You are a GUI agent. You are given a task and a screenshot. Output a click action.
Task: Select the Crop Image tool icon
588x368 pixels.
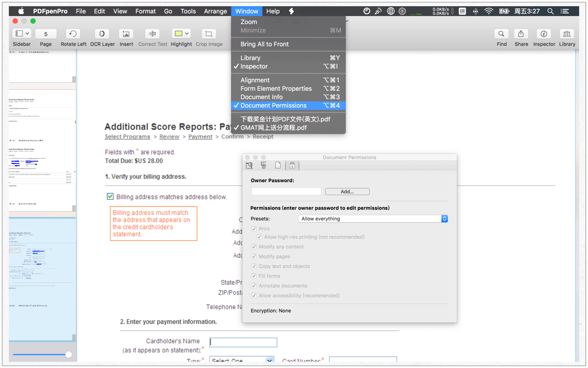point(209,34)
